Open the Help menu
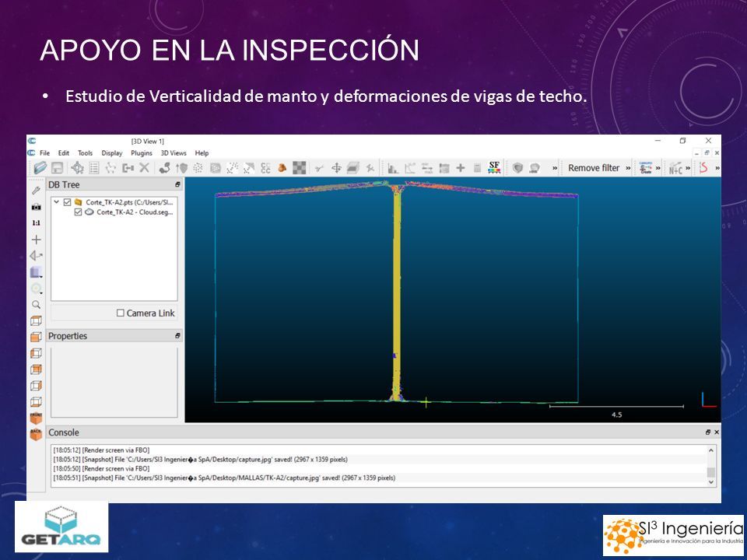Image resolution: width=747 pixels, height=560 pixels. [202, 153]
